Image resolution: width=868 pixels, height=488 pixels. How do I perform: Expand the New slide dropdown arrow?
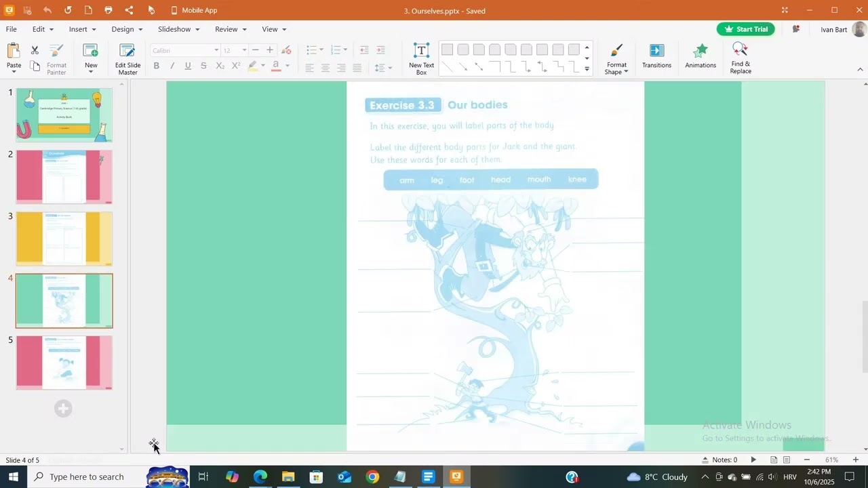(x=91, y=73)
